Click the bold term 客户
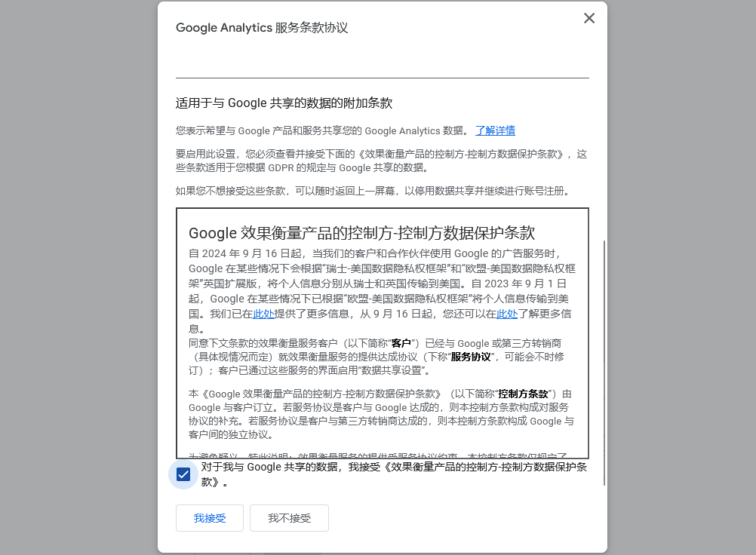756x555 pixels. coord(401,344)
